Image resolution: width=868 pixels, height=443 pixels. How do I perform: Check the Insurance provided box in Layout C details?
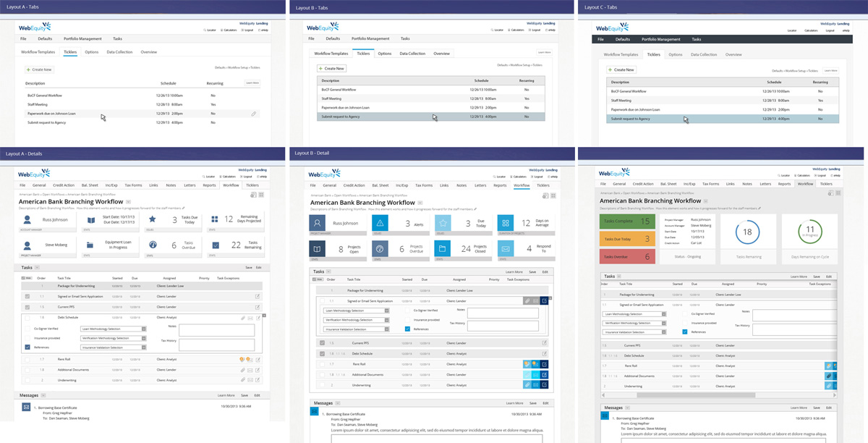pos(684,323)
